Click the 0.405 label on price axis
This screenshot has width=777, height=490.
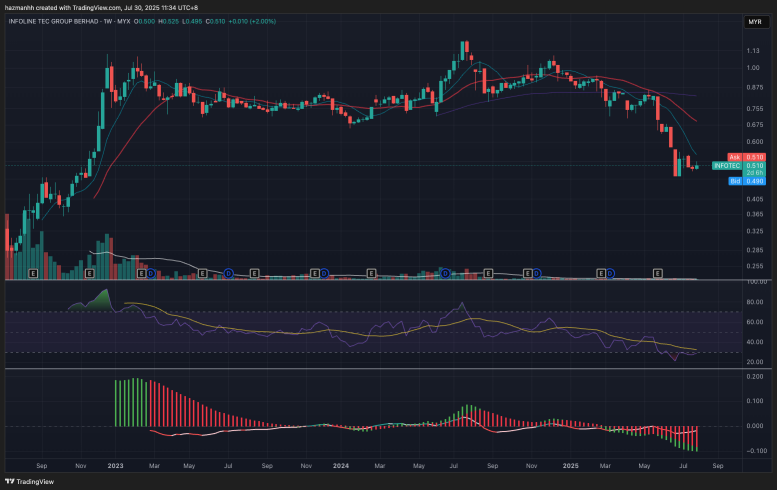pyautogui.click(x=755, y=199)
